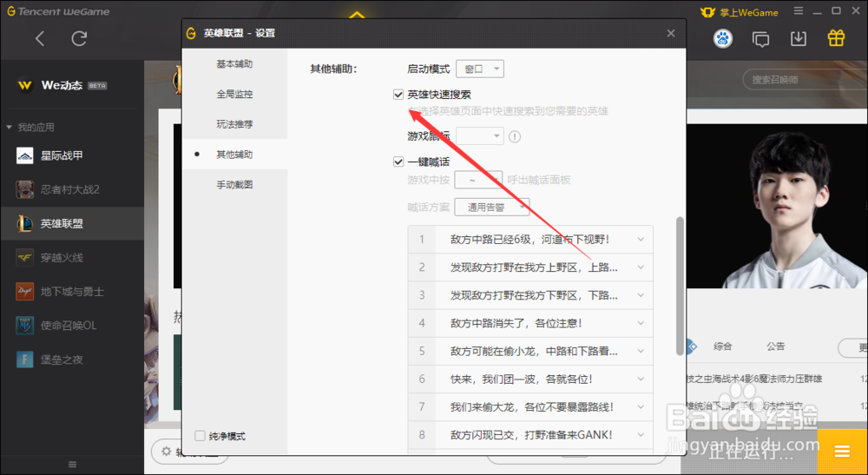Refresh the WeGame page
The image size is (868, 475).
[79, 38]
